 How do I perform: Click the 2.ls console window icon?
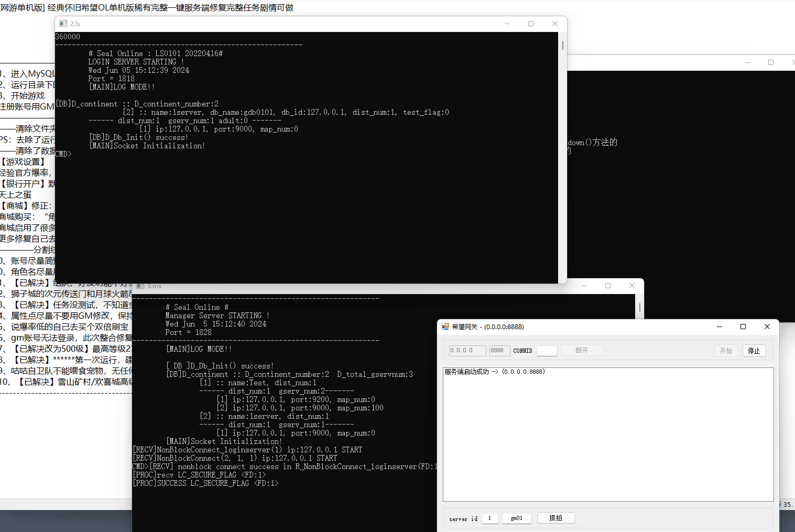[x=63, y=24]
